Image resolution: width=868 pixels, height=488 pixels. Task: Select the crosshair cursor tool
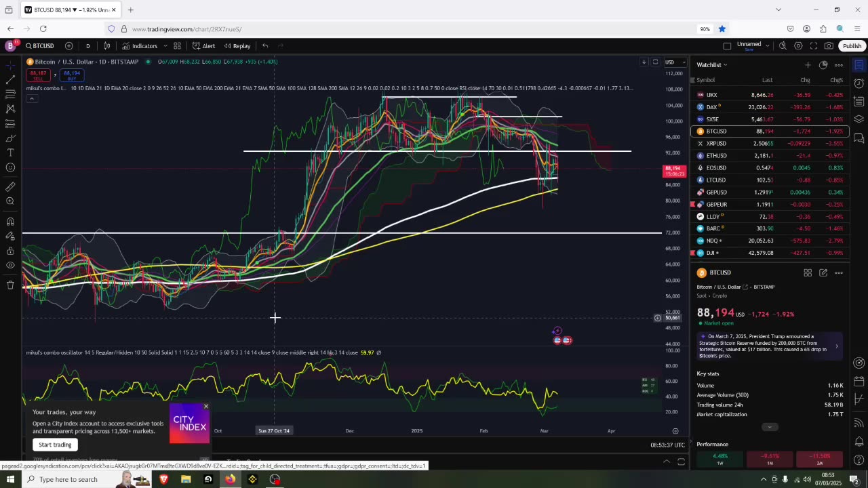[10, 65]
